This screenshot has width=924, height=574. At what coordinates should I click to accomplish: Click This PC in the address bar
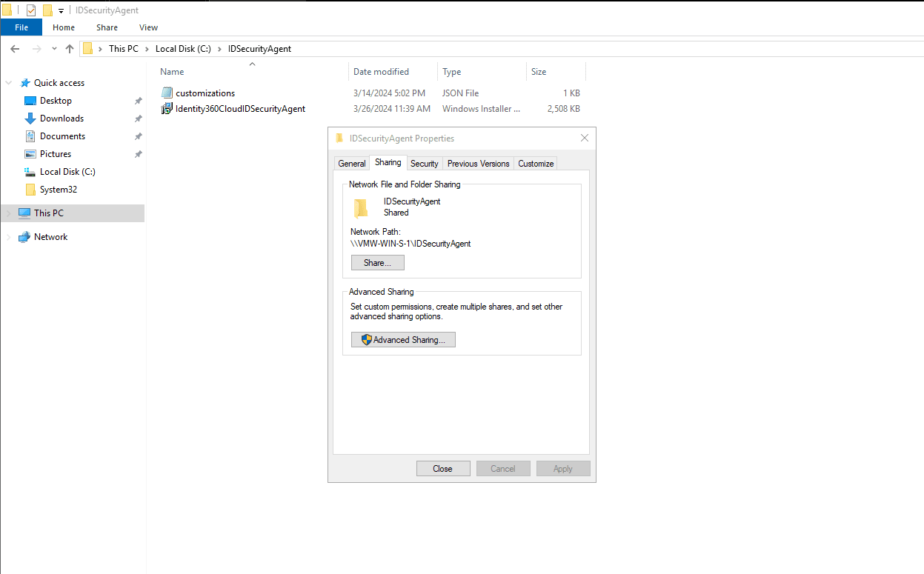(x=123, y=49)
